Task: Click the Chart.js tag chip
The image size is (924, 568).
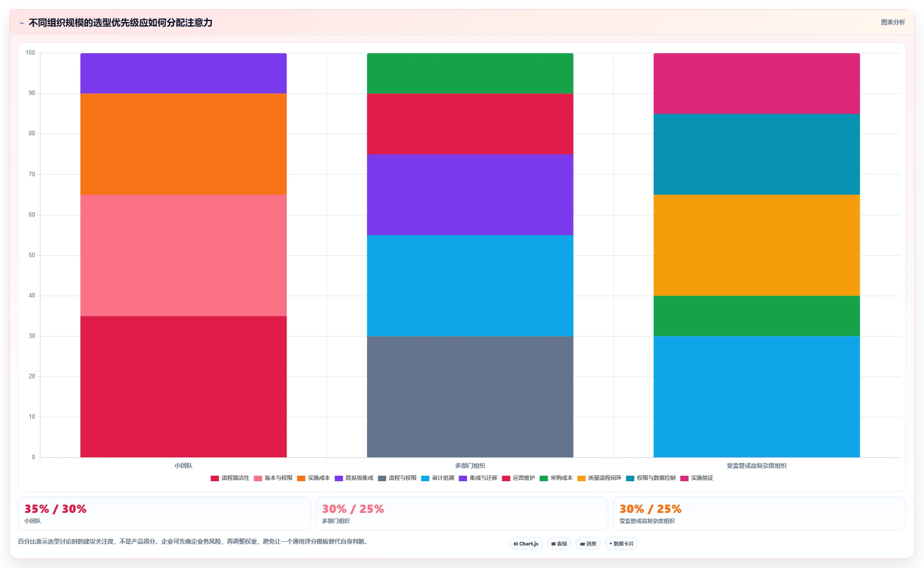Action: click(x=526, y=544)
